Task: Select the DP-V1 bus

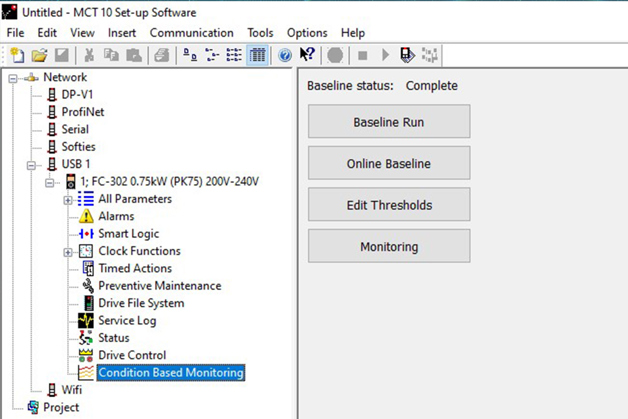Action: pos(77,95)
